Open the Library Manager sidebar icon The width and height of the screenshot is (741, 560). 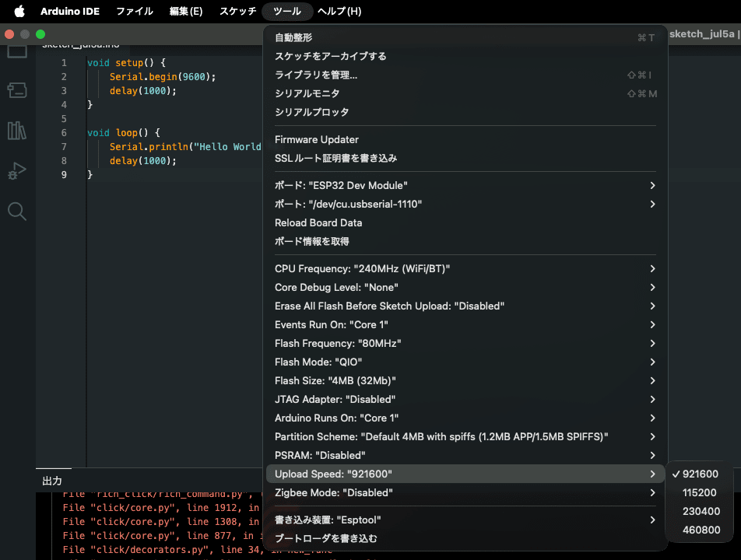pos(17,131)
